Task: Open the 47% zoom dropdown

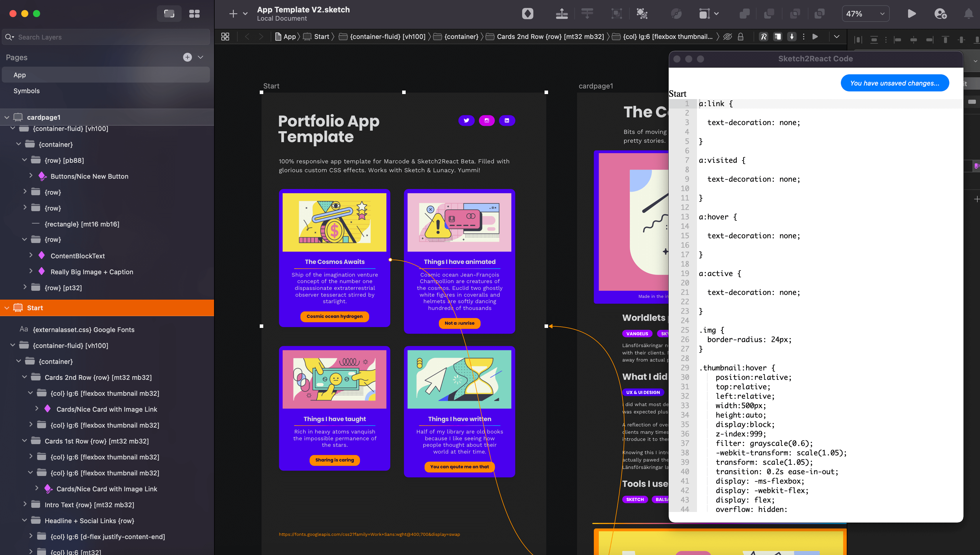Action: (x=865, y=14)
